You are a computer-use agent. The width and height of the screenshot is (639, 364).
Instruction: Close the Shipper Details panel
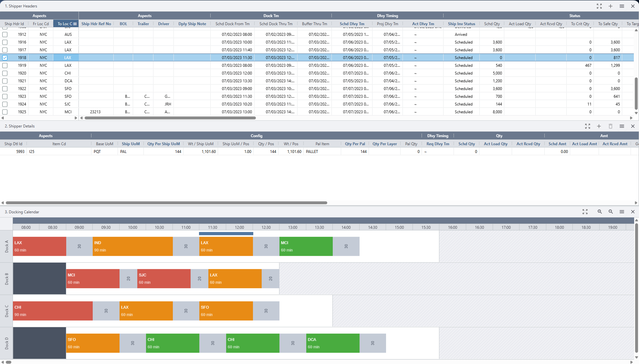pyautogui.click(x=633, y=126)
